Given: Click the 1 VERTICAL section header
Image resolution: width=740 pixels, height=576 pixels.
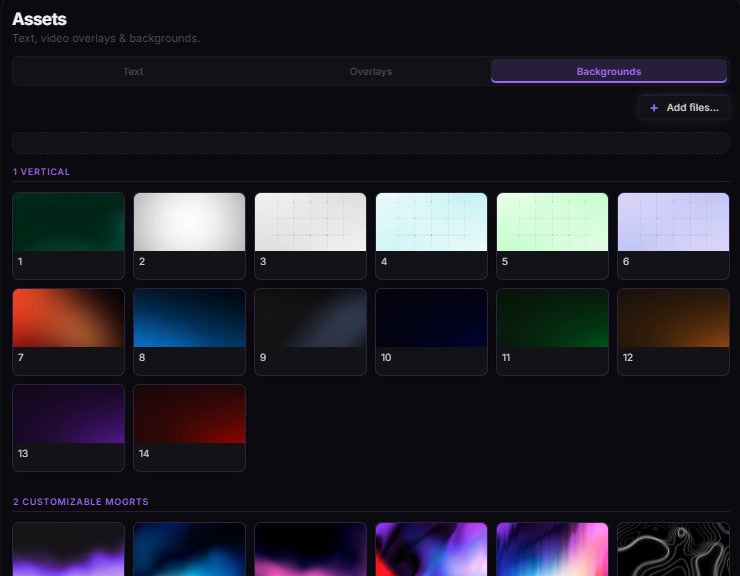Looking at the screenshot, I should click(x=42, y=172).
